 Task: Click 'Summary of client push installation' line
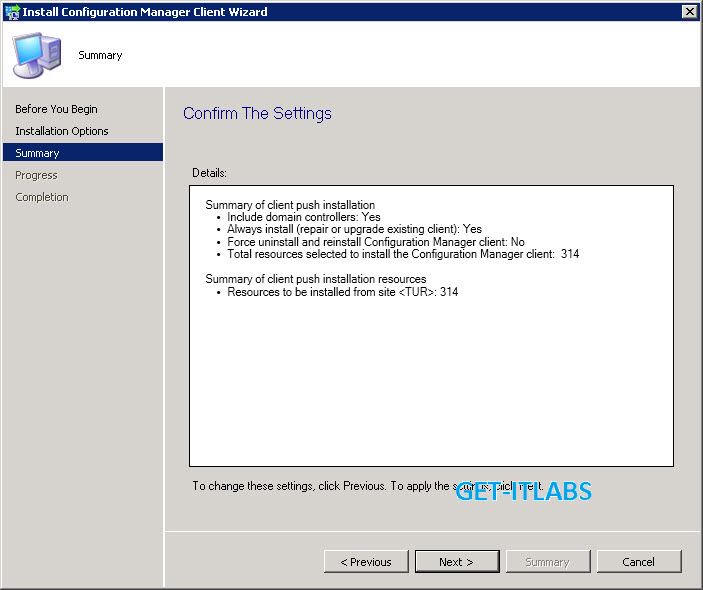[x=290, y=205]
